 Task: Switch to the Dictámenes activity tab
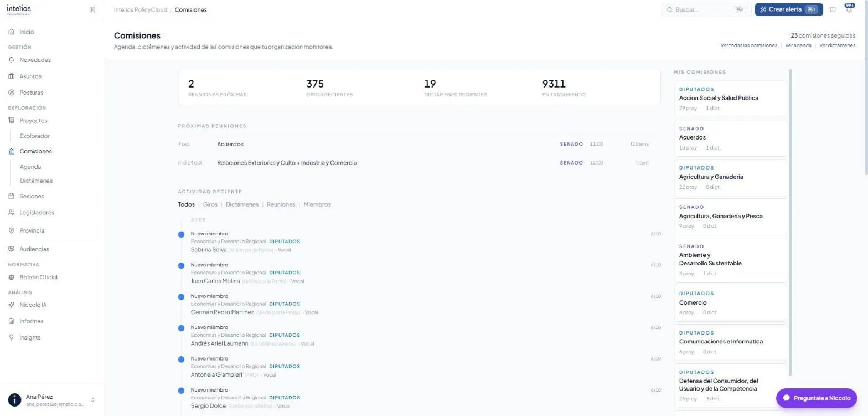point(242,204)
